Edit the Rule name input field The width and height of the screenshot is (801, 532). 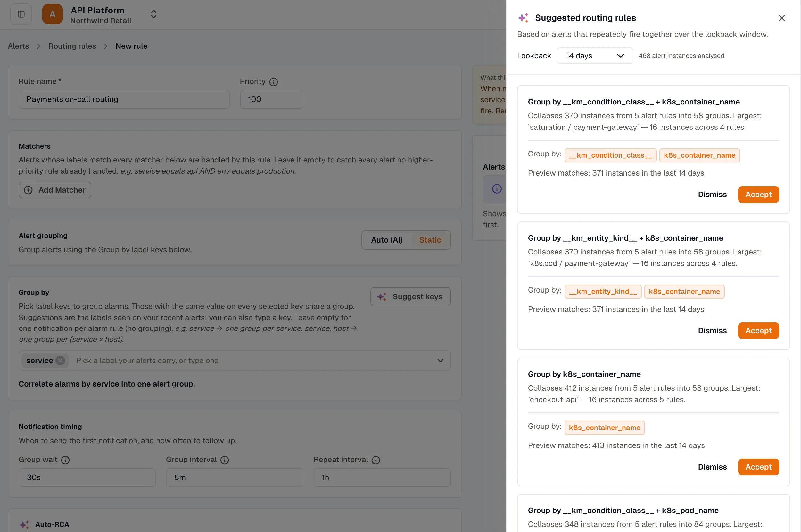tap(124, 99)
